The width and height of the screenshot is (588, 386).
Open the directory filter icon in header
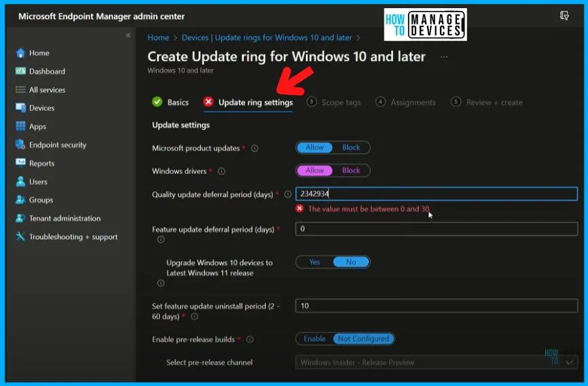point(564,16)
